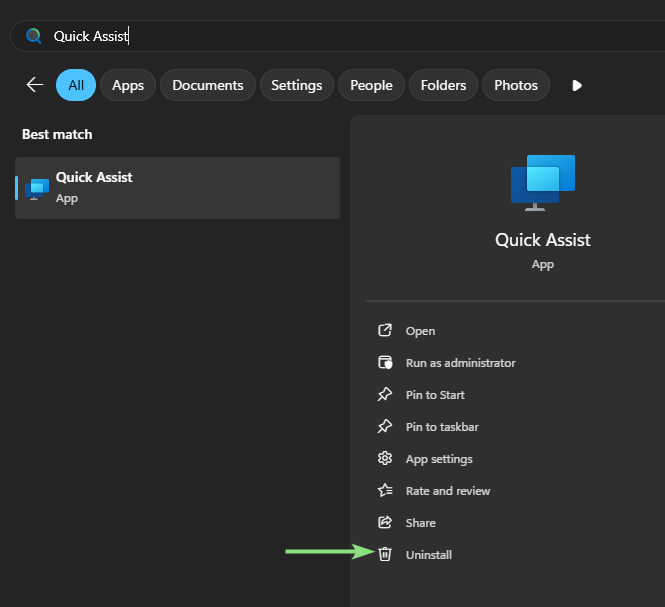Screen dimensions: 665x607
Task: Go back using the left arrow
Action: tap(35, 85)
